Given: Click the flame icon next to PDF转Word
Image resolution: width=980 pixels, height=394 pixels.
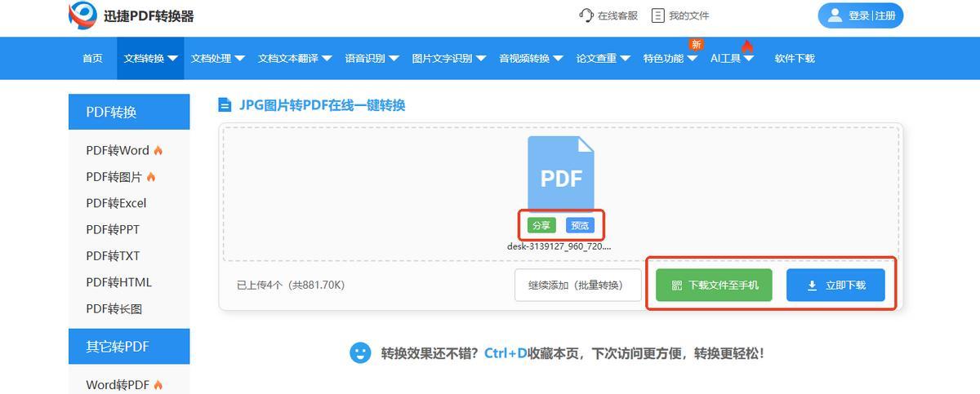Looking at the screenshot, I should pyautogui.click(x=158, y=151).
